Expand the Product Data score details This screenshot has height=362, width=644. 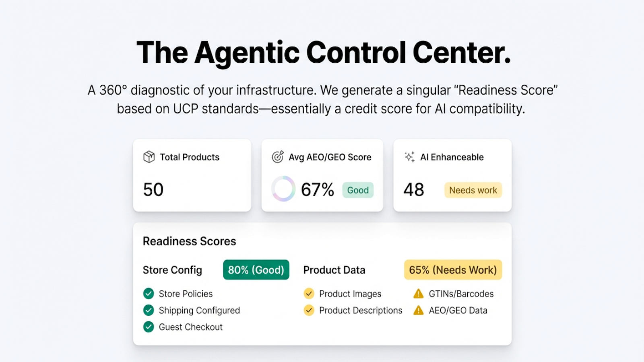tap(452, 269)
